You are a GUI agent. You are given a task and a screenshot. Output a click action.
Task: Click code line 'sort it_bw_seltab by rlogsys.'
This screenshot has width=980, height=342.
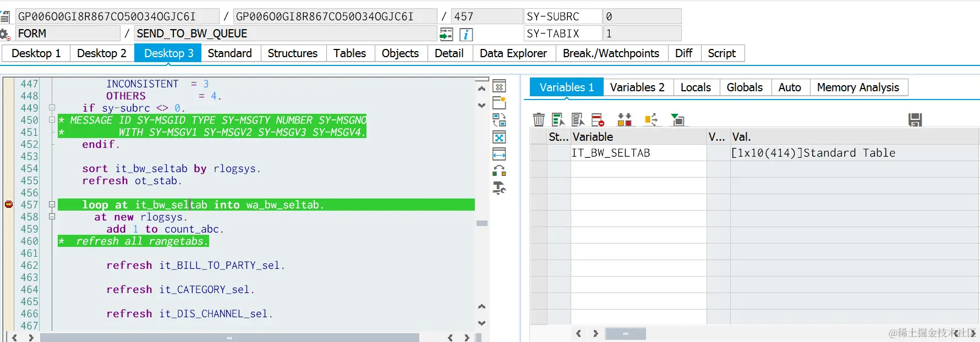[171, 168]
